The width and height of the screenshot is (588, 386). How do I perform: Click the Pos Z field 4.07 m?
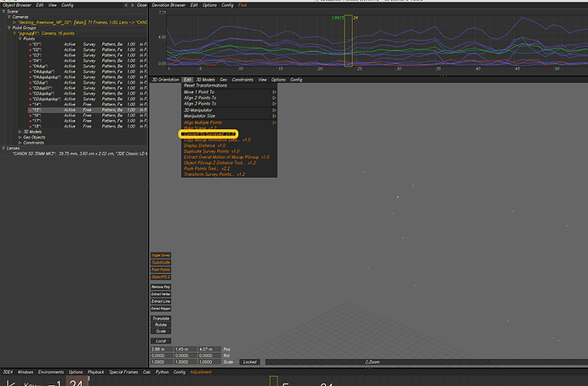click(209, 349)
